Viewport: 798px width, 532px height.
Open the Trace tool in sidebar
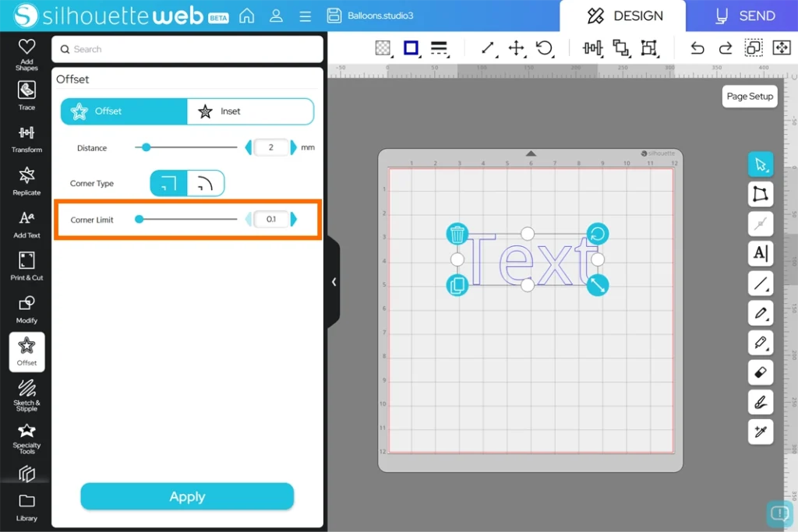(26, 94)
